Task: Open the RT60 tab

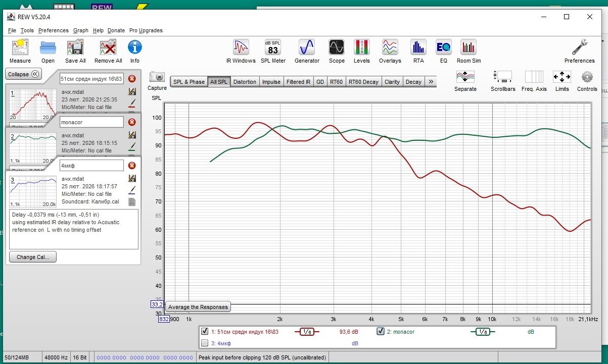Action: [x=336, y=82]
